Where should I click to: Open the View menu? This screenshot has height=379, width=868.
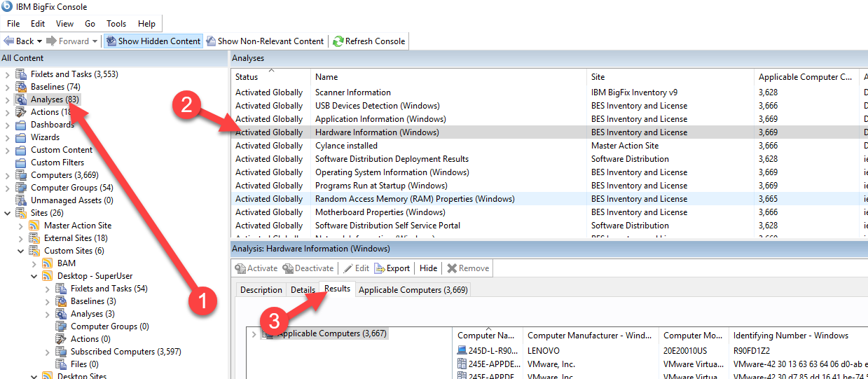[64, 24]
